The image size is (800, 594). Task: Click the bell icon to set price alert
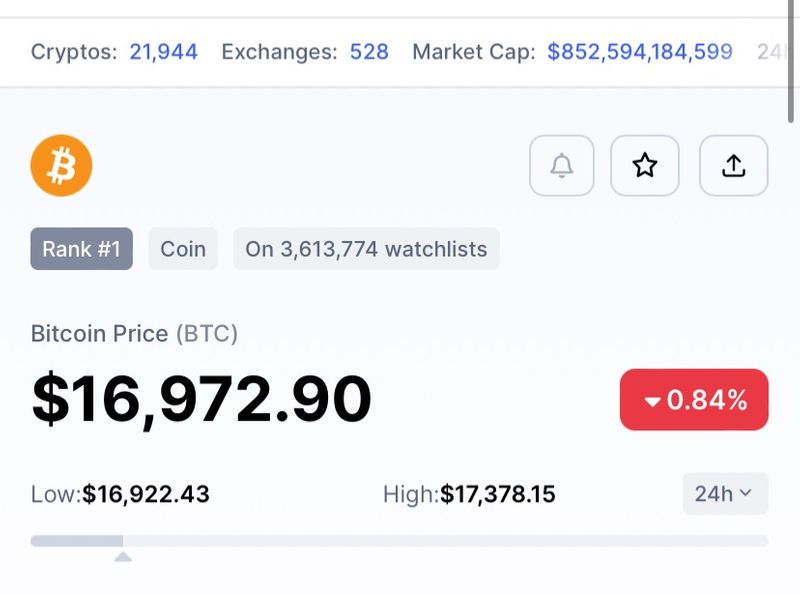562,166
